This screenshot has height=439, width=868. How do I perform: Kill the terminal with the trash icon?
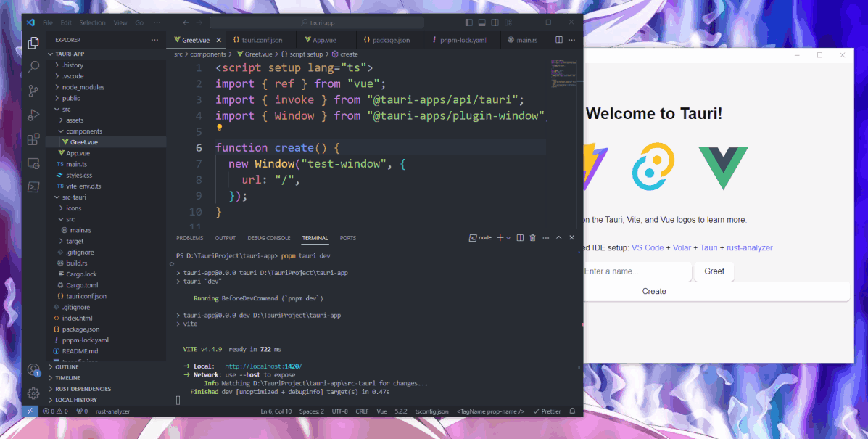(533, 237)
